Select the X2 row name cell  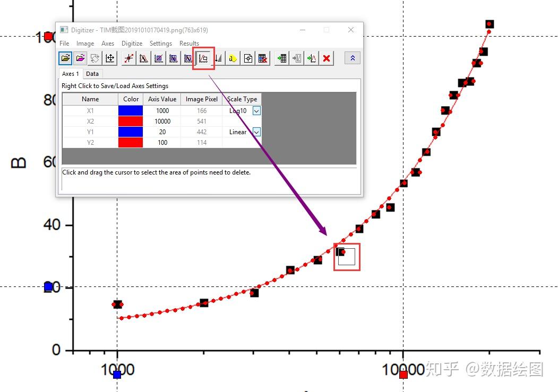click(x=90, y=121)
